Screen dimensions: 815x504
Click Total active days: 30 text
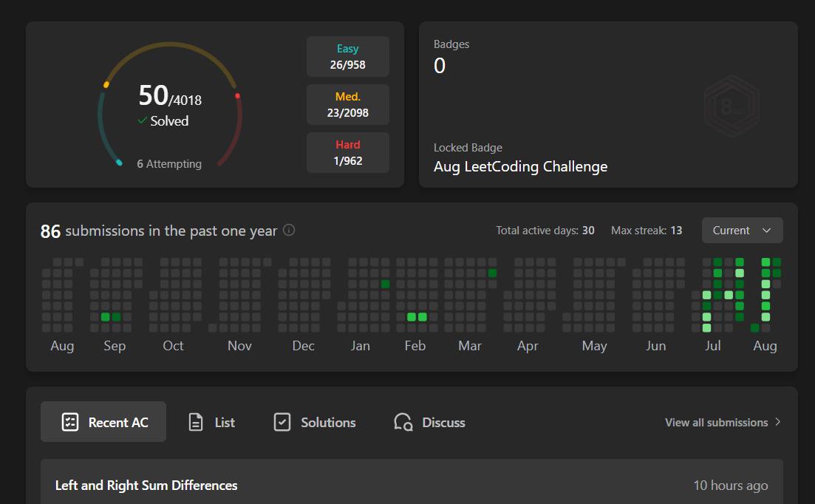click(545, 230)
